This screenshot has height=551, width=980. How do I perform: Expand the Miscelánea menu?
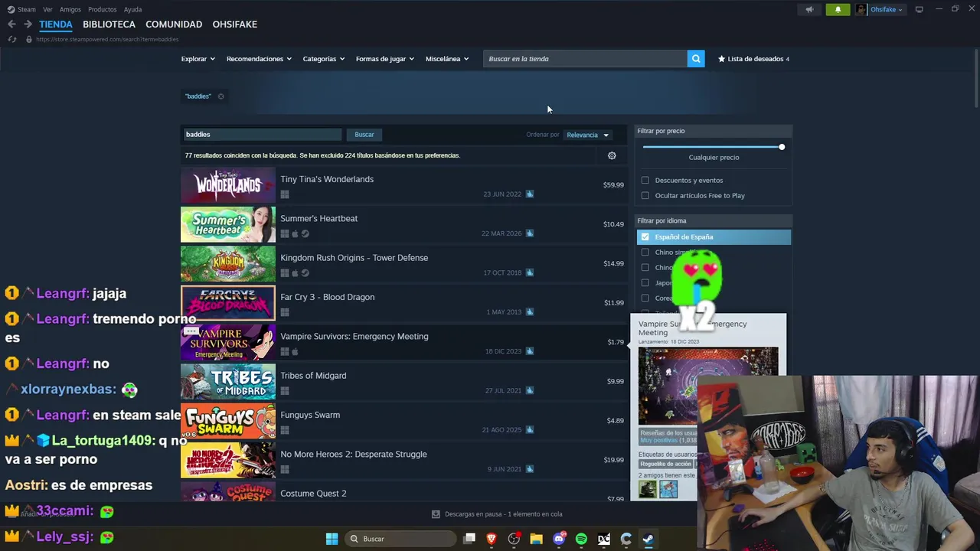pos(447,59)
